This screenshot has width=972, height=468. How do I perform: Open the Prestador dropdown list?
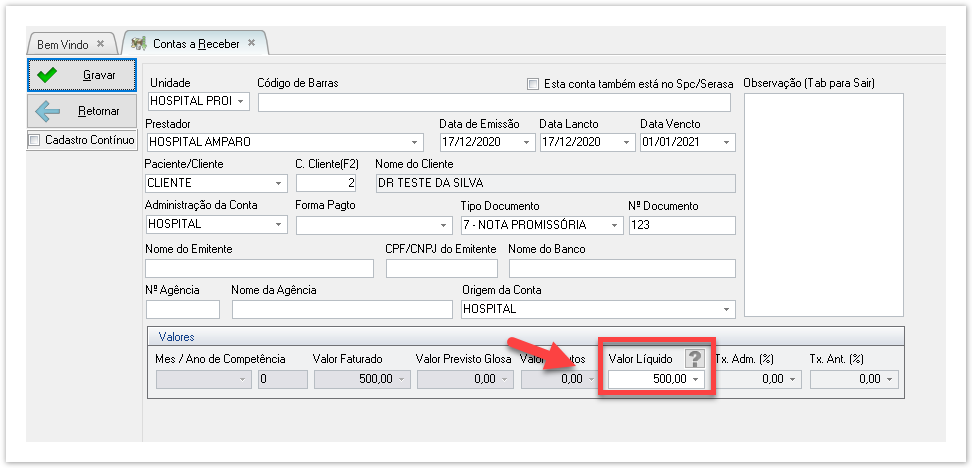click(x=416, y=142)
